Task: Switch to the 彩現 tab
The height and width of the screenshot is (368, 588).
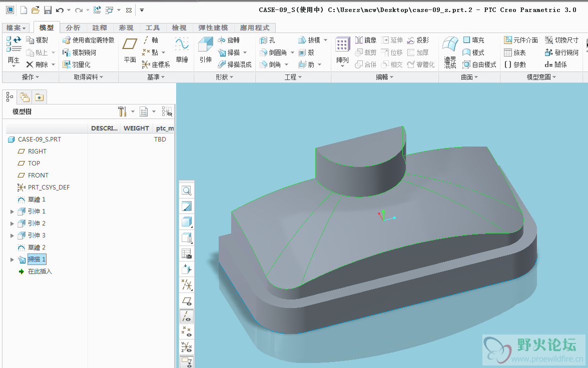Action: [x=126, y=27]
